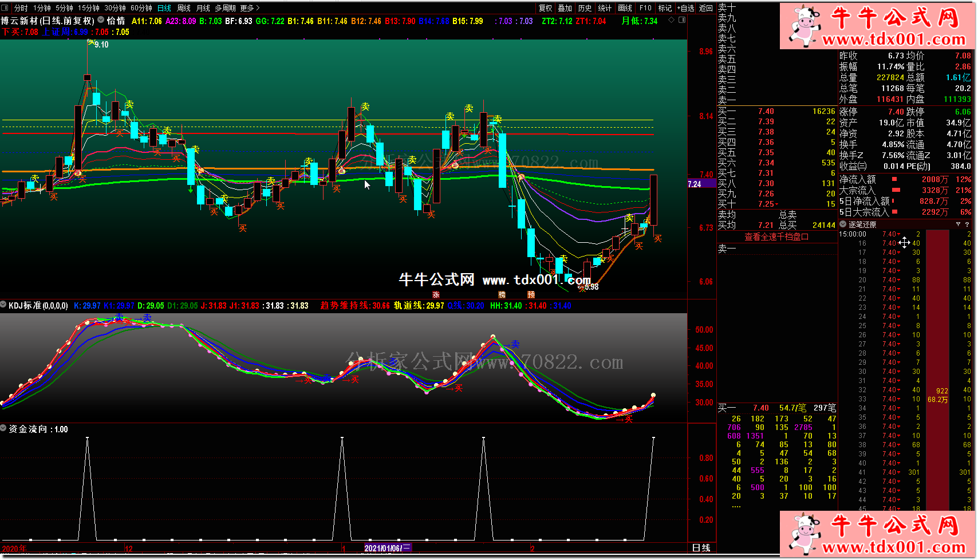Click the 2021/01/06 date marker on timeline
Image resolution: width=978 pixels, height=560 pixels.
388,548
